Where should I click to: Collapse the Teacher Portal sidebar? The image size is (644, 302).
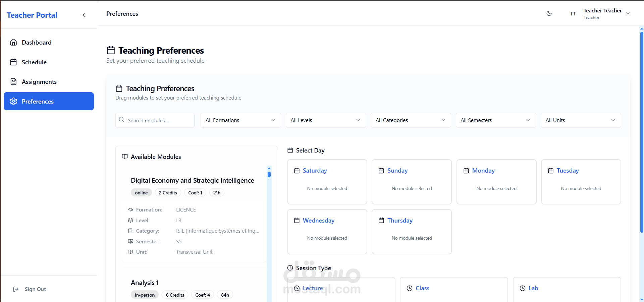coord(84,15)
